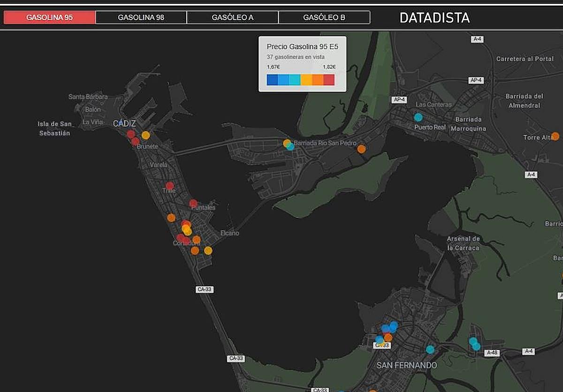Click the '37 gasolineras en vista' text
This screenshot has height=392, width=563.
[x=296, y=57]
